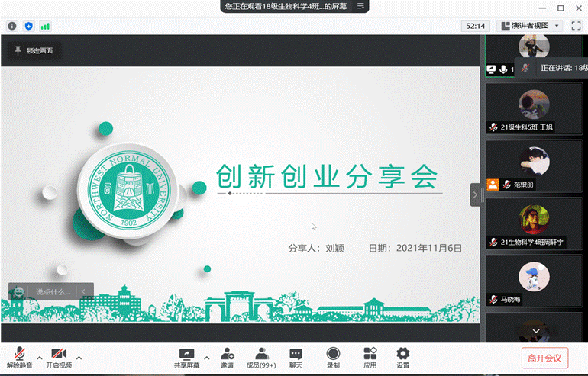Screen dimensions: 588x376
Task: Click the green network signal icon
Action: tap(46, 26)
